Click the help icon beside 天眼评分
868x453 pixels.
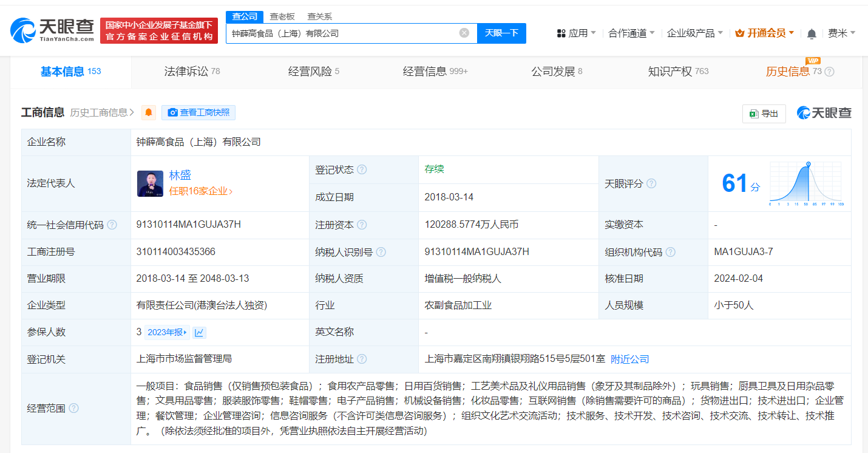[x=651, y=183]
